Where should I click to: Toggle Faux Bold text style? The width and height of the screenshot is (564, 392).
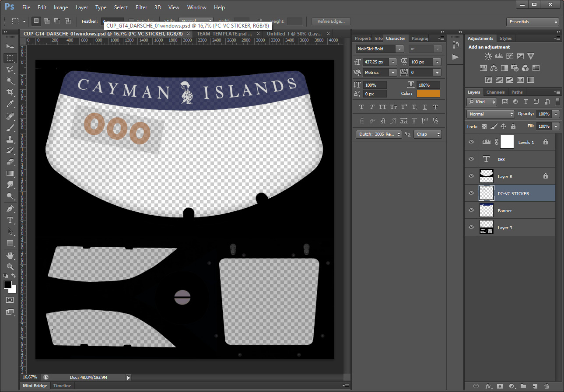[x=361, y=107]
